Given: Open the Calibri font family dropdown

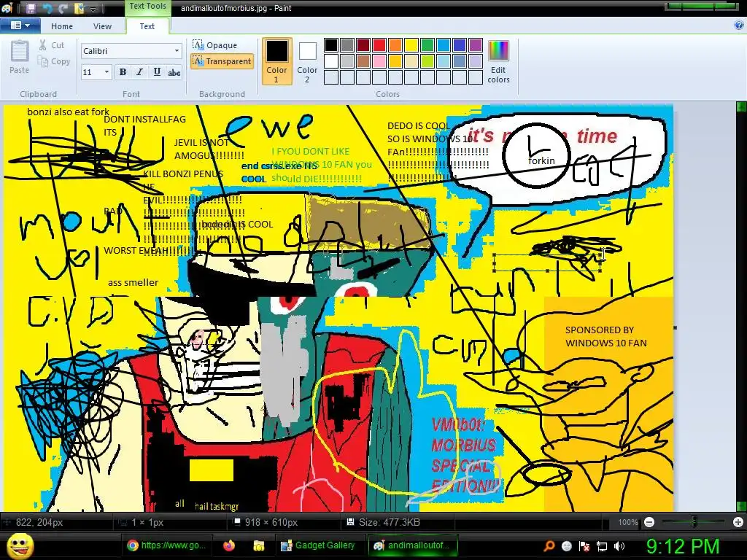Looking at the screenshot, I should (x=177, y=51).
